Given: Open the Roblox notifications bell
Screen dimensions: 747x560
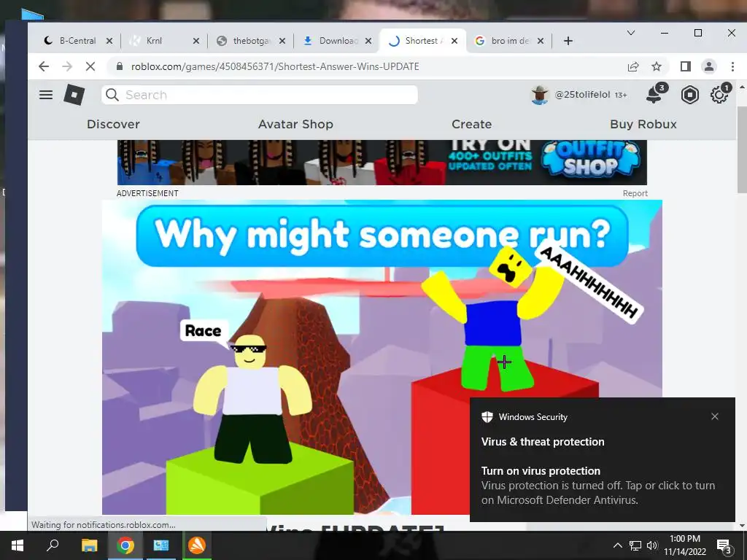Looking at the screenshot, I should tap(654, 94).
